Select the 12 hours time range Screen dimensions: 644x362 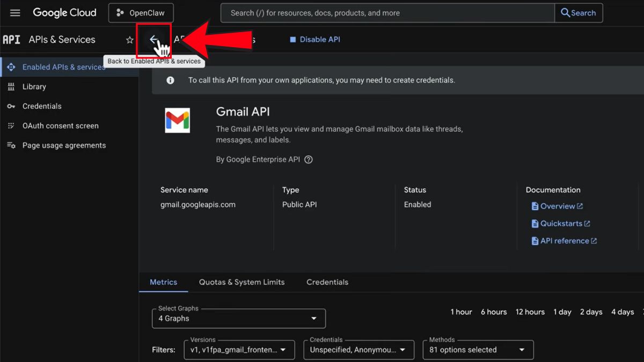click(530, 312)
